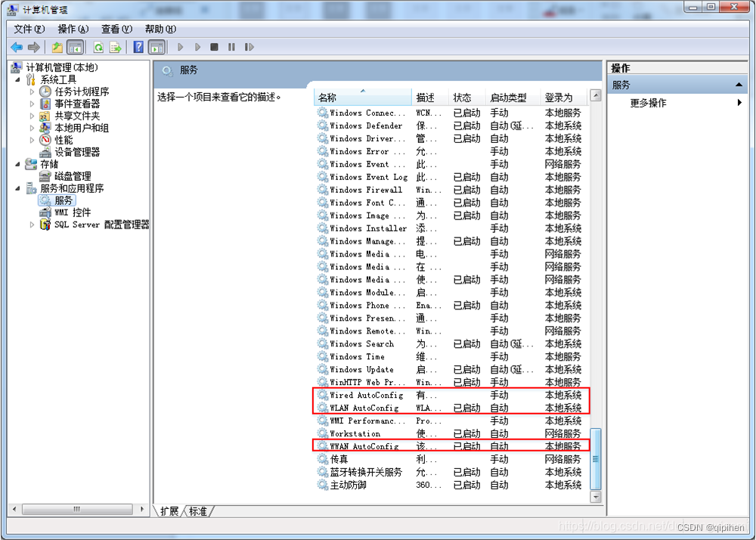Click the tree pane horizontal scrollbar thumb
756x540 pixels.
(77, 509)
